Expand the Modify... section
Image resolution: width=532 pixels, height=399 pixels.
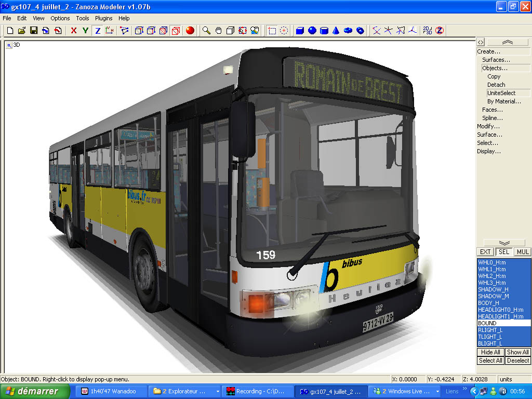click(488, 126)
